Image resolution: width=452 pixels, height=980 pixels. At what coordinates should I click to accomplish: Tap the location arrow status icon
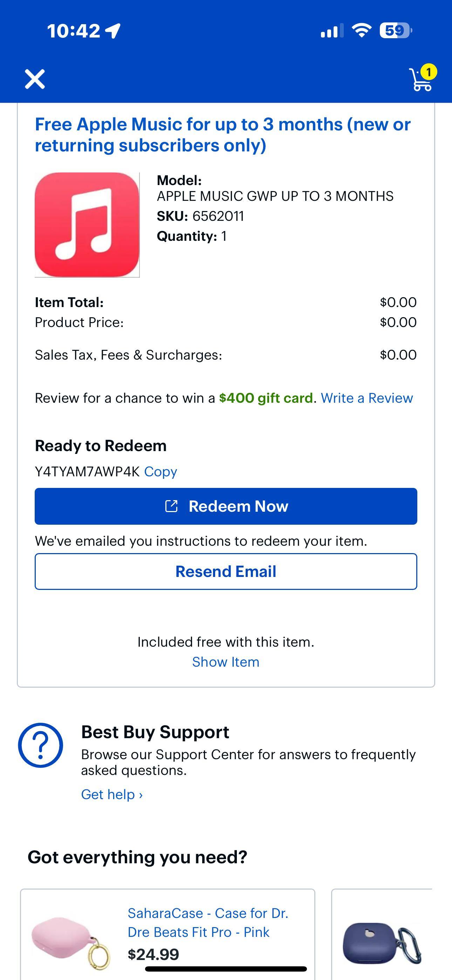[113, 30]
